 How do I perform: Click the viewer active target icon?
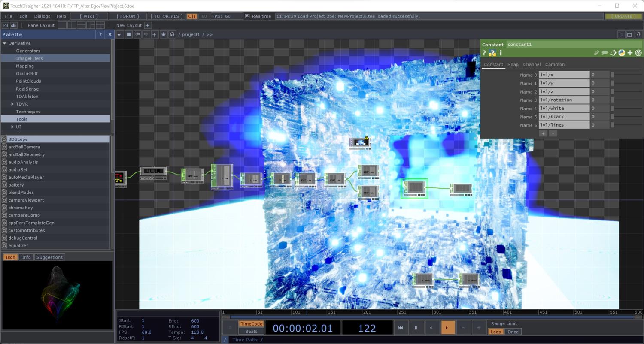pyautogui.click(x=638, y=53)
